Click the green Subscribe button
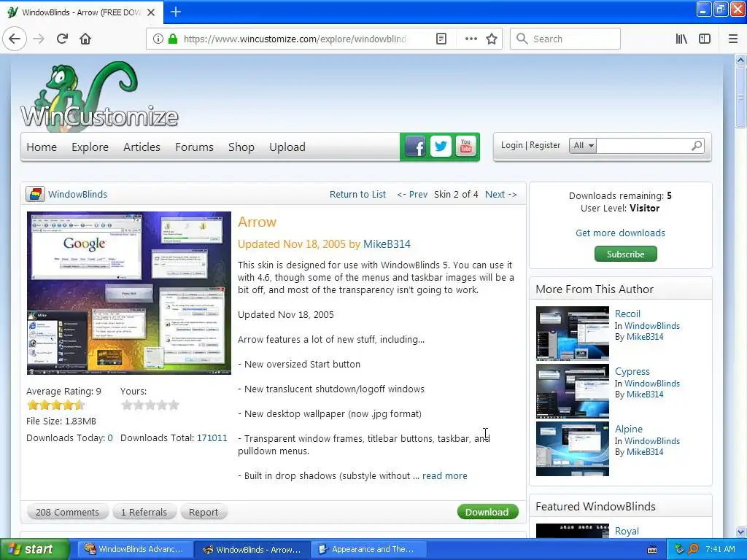 click(625, 254)
